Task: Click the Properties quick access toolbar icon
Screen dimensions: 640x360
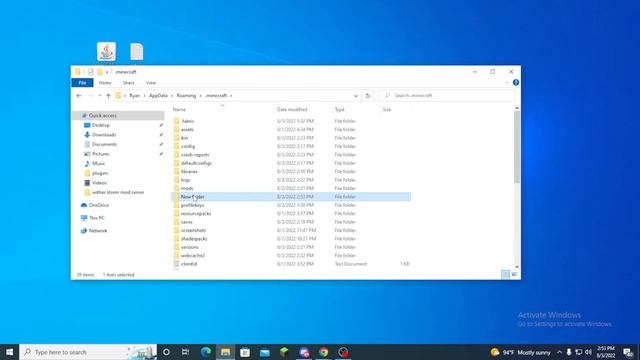Action: click(x=91, y=72)
